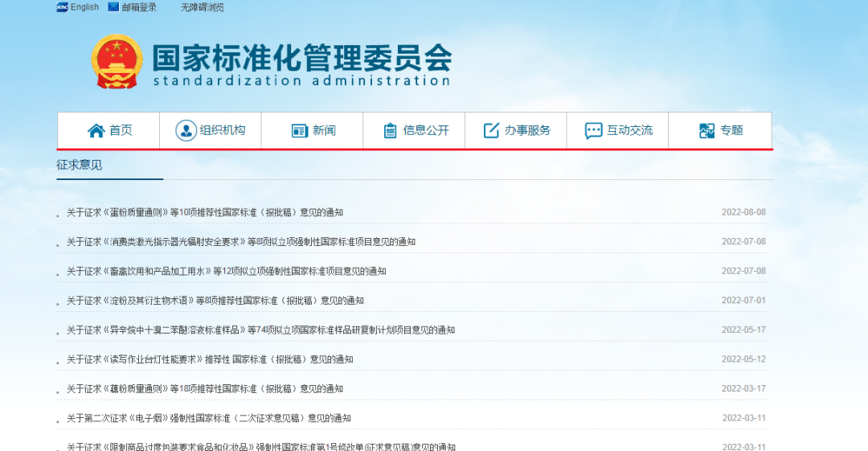868x451 pixels.
Task: Open the 淀粉及其衍生物术语 notice
Action: pos(215,301)
